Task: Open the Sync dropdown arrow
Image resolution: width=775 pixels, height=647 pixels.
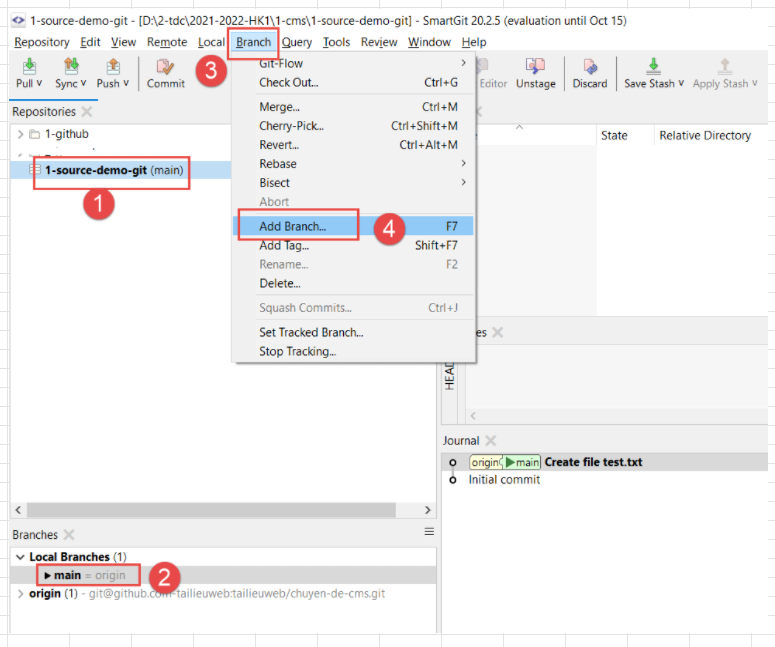Action: (x=84, y=83)
